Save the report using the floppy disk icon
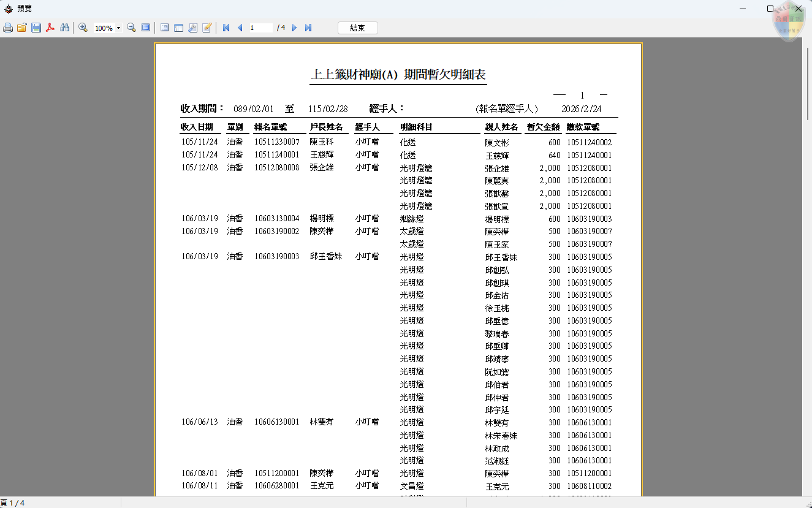This screenshot has height=508, width=812. tap(36, 28)
